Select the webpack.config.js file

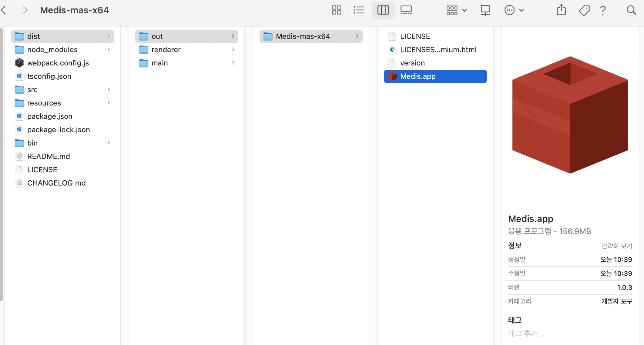58,63
